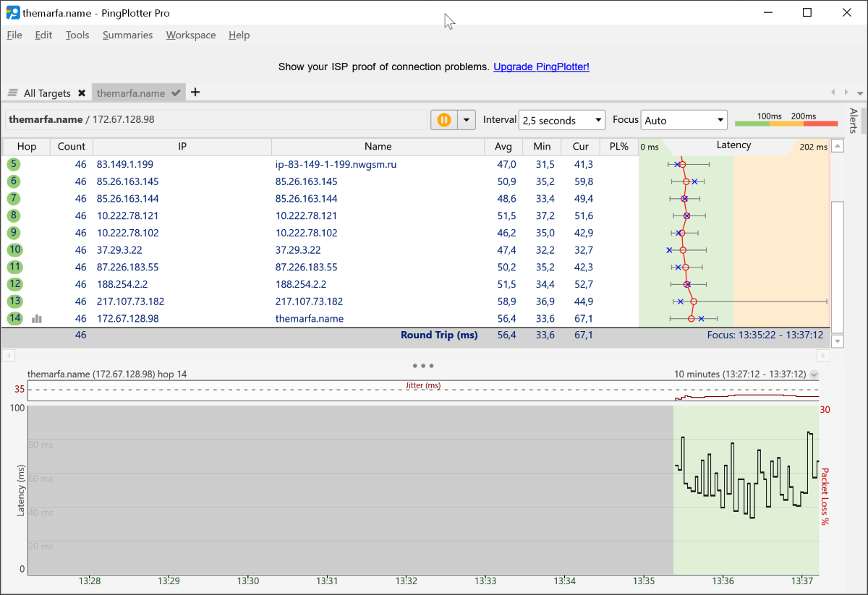Click the latency color scale 100ms 200ms bar
Image resolution: width=868 pixels, height=595 pixels.
(x=786, y=123)
